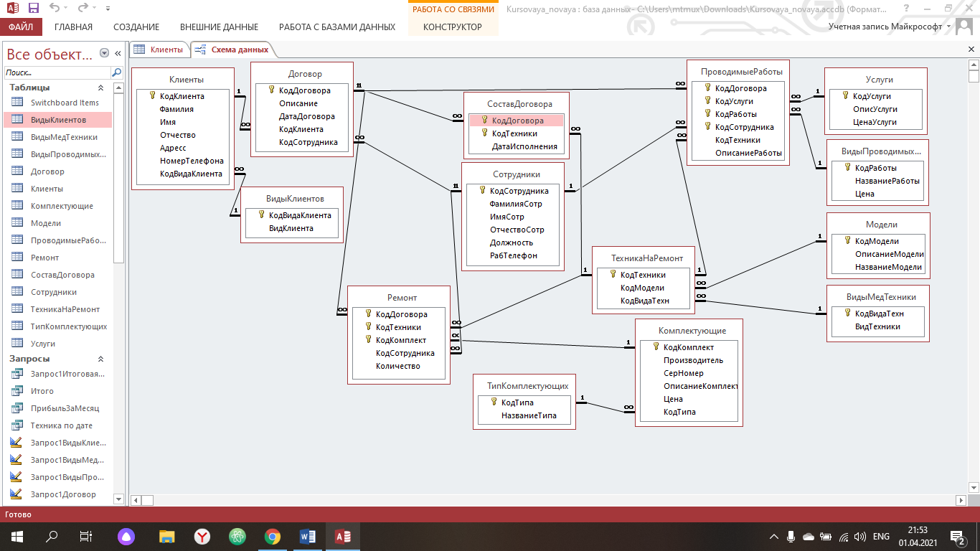Select Модели table in navigation pane

click(57, 223)
